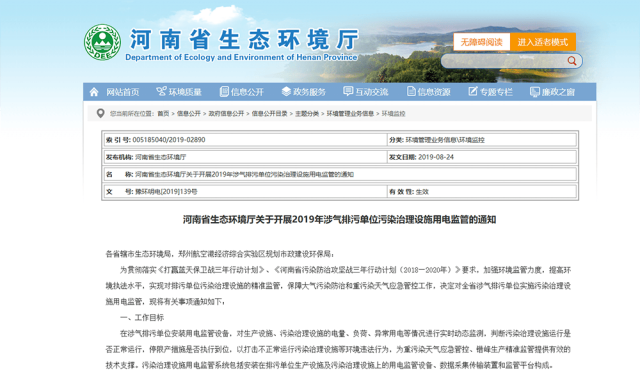Click the DEE green emblem logo
This screenshot has height=374, width=640.
(102, 42)
